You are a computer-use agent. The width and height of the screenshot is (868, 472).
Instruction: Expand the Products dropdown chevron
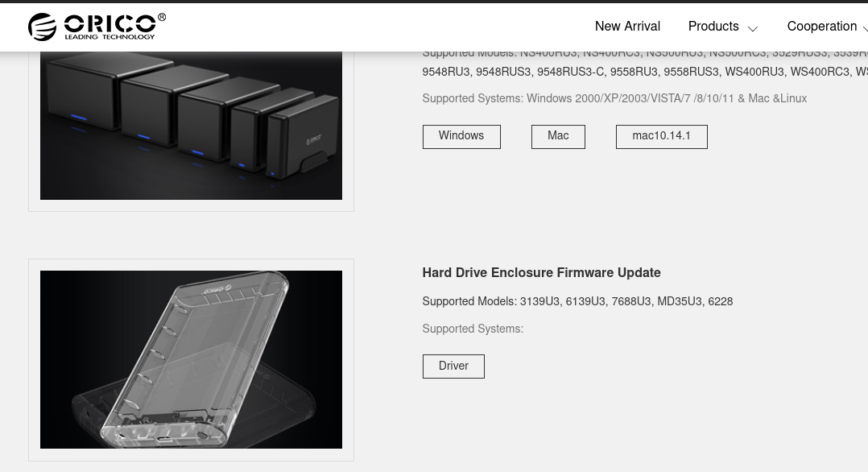(752, 28)
